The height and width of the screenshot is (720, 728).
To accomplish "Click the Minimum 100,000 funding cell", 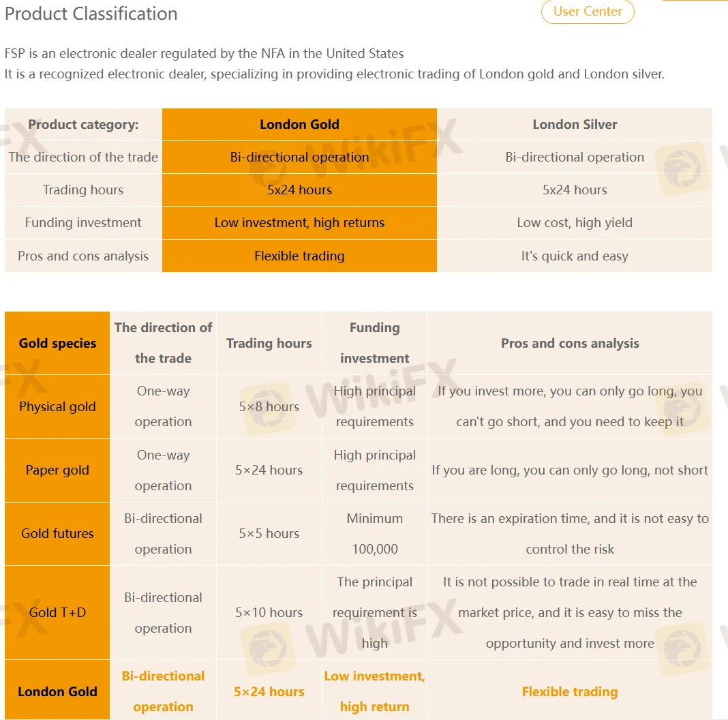I will point(375,533).
